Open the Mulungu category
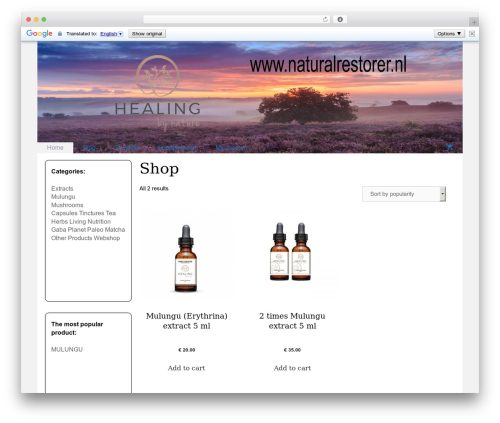Screen dimensions: 500x423 pos(63,197)
